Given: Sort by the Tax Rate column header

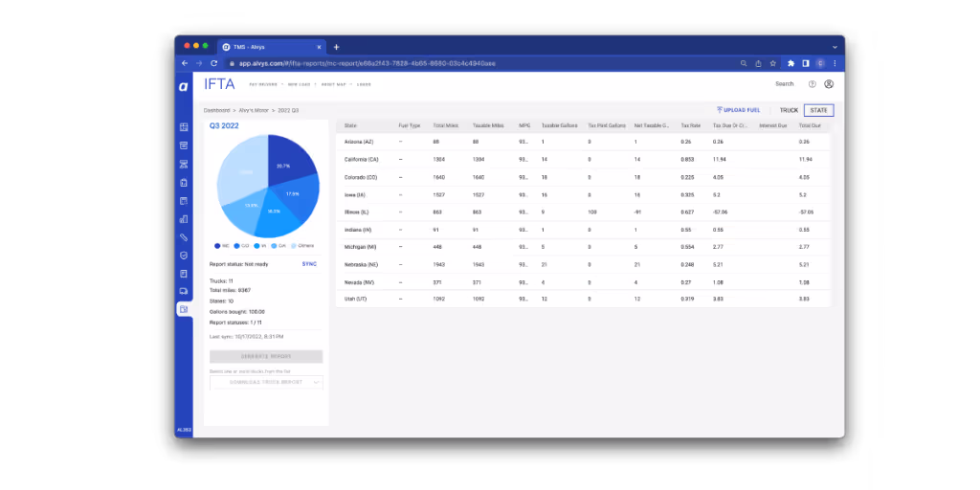Looking at the screenshot, I should 691,125.
